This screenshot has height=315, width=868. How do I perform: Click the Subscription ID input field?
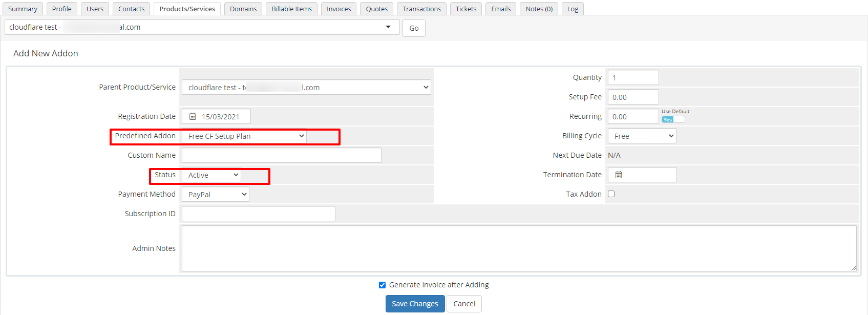[258, 214]
